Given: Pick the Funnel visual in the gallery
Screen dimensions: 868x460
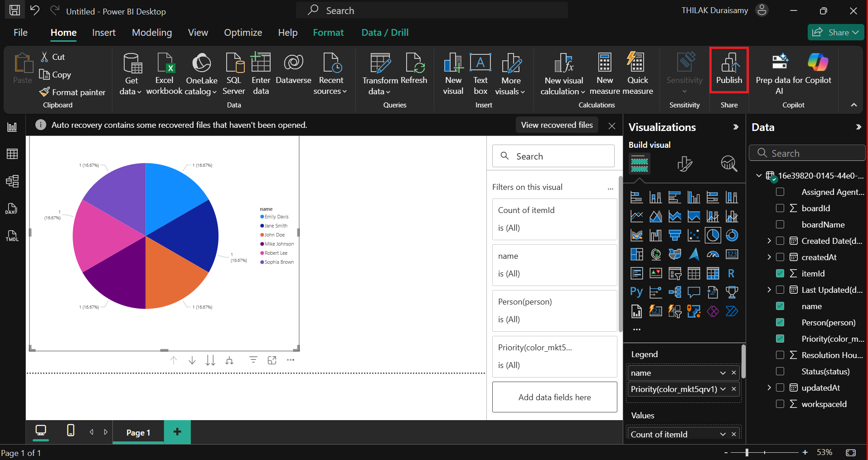Looking at the screenshot, I should 675,235.
